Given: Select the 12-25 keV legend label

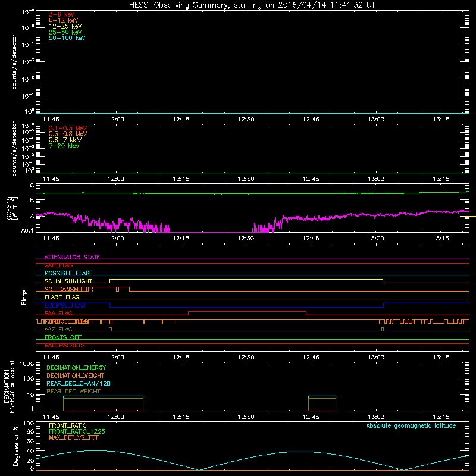Looking at the screenshot, I should (65, 26).
